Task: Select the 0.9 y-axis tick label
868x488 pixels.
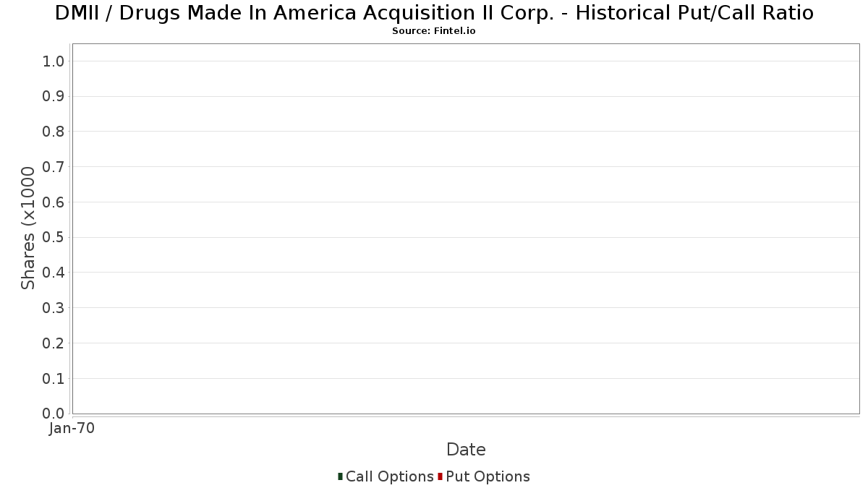Action: [x=54, y=96]
